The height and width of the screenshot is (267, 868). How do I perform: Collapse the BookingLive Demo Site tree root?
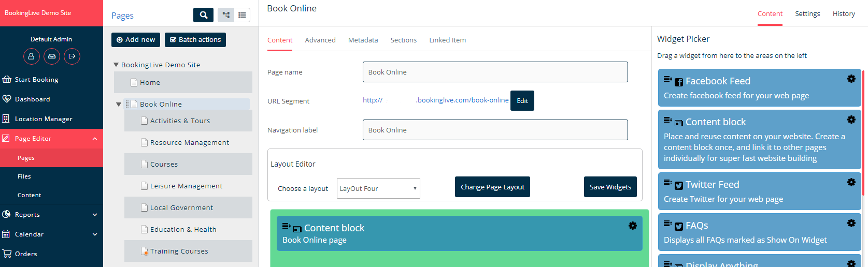(116, 65)
